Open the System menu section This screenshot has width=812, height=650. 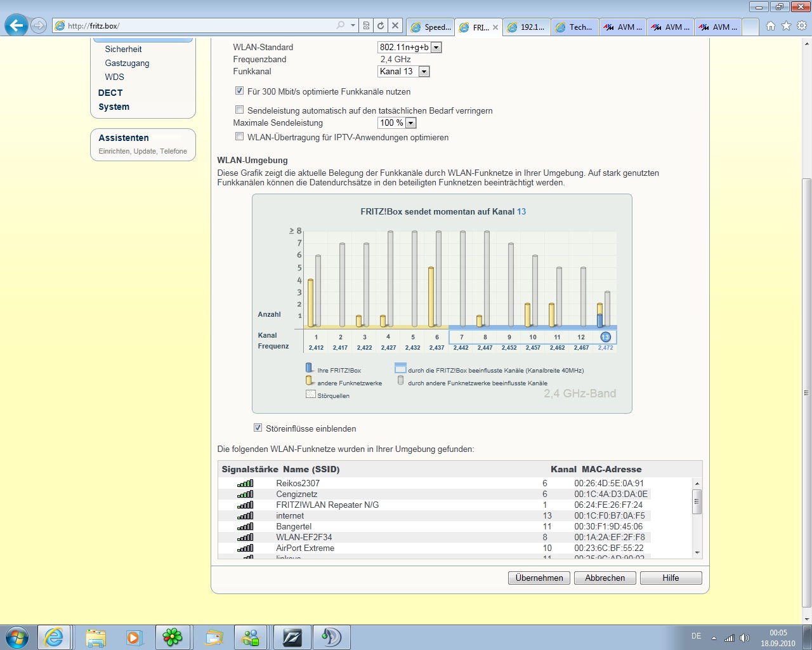click(x=114, y=107)
